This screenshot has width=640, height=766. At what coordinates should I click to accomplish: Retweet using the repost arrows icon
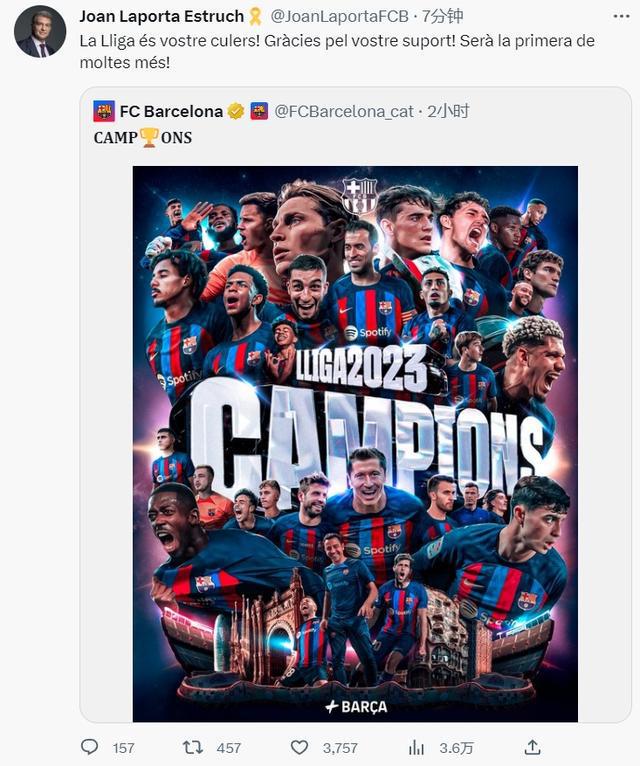click(192, 747)
